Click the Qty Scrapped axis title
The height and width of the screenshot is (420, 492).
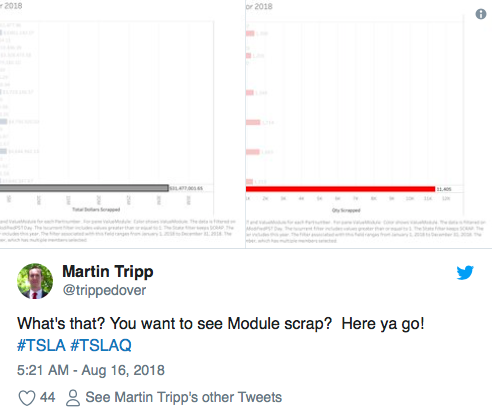(x=346, y=210)
